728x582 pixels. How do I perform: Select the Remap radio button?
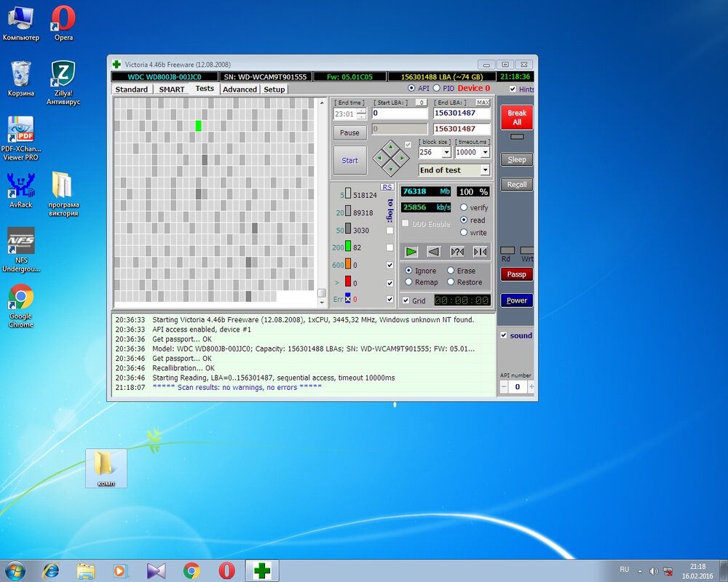pyautogui.click(x=409, y=282)
